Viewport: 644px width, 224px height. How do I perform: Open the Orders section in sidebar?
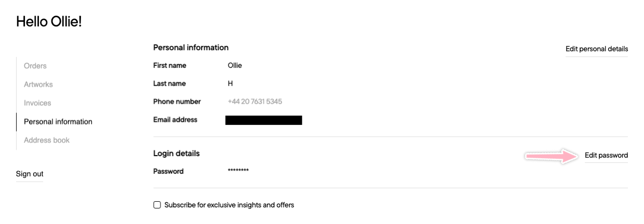point(35,66)
